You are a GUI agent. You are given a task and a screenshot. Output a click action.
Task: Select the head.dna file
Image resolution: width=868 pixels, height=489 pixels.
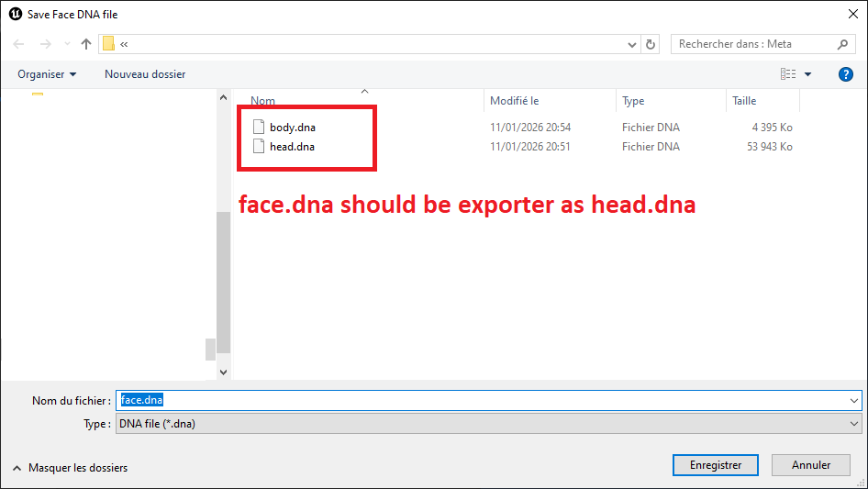point(292,147)
